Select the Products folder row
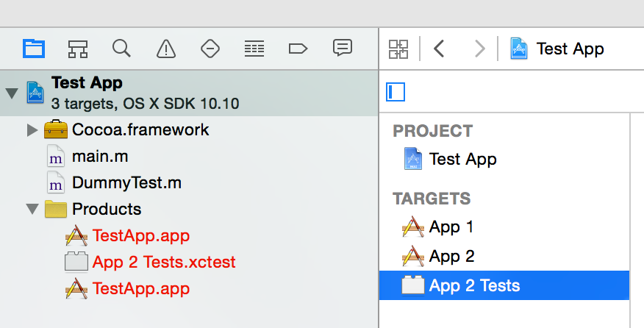The height and width of the screenshot is (328, 644). pos(189,209)
